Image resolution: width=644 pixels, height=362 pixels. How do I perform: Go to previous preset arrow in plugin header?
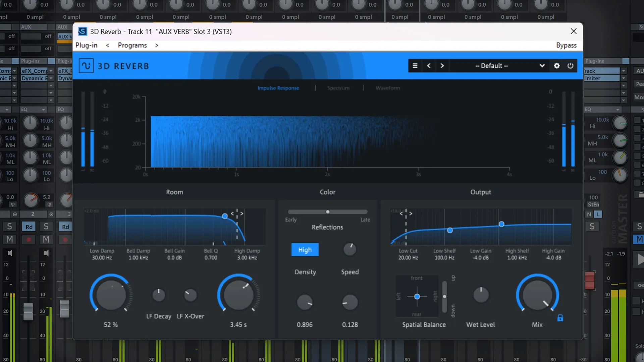point(429,66)
